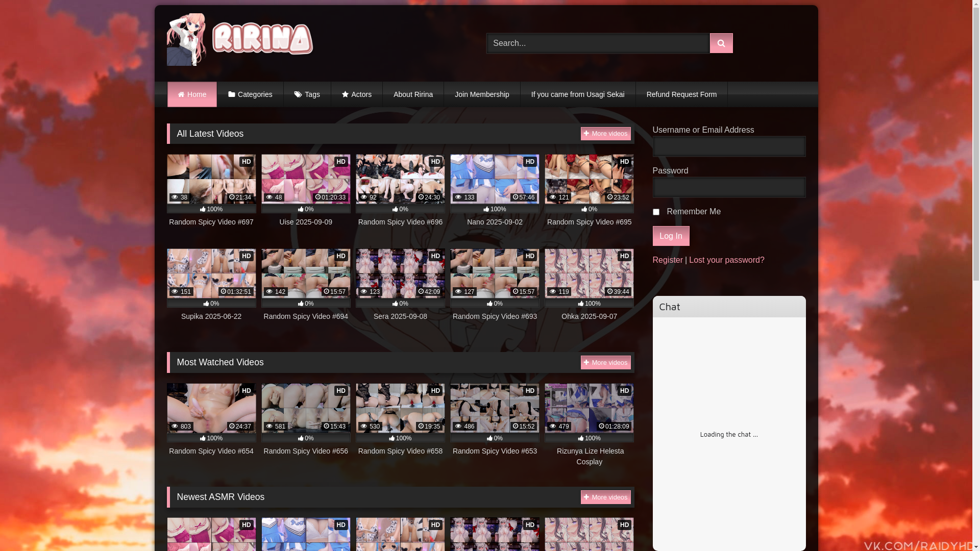Click the Log In button
Viewport: 980px width, 551px height.
[671, 236]
